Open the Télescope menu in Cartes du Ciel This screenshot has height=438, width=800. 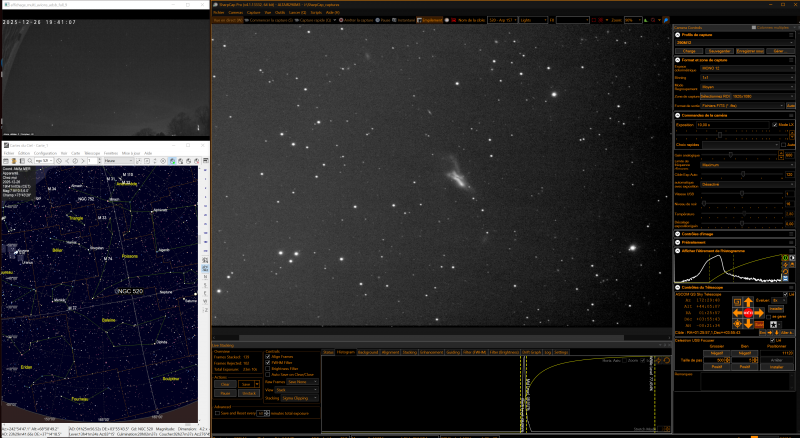coord(92,153)
